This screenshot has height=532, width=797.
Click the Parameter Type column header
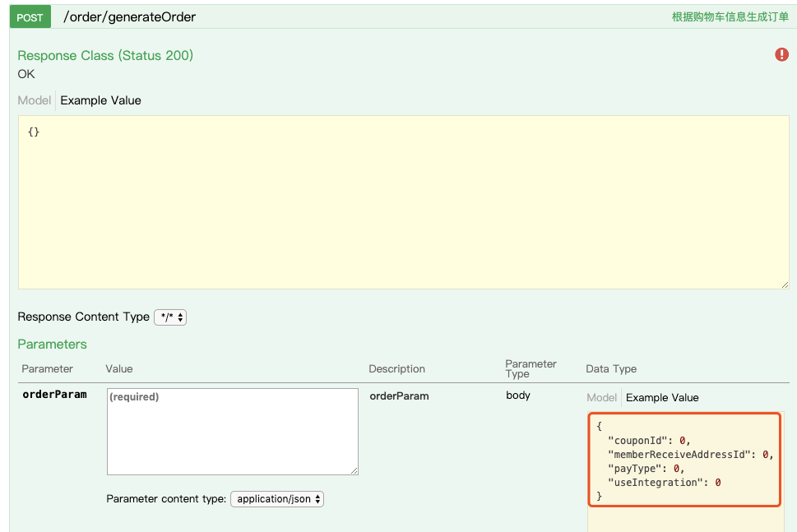click(531, 369)
